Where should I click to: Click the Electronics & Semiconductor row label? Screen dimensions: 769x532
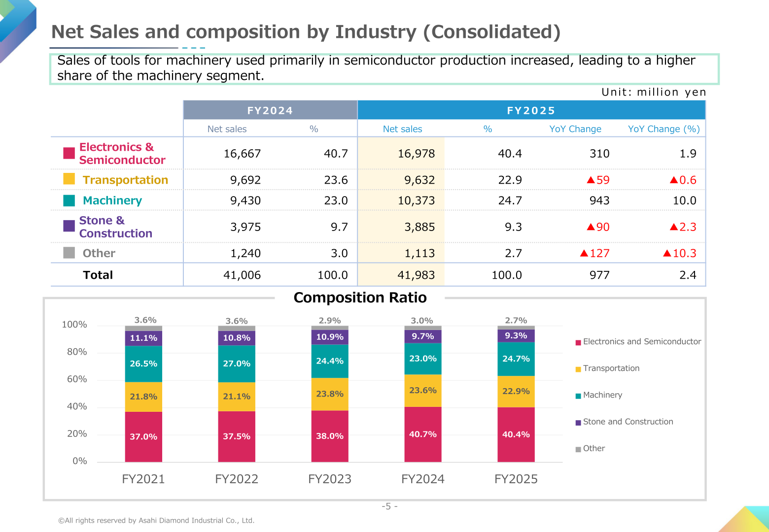coord(122,154)
